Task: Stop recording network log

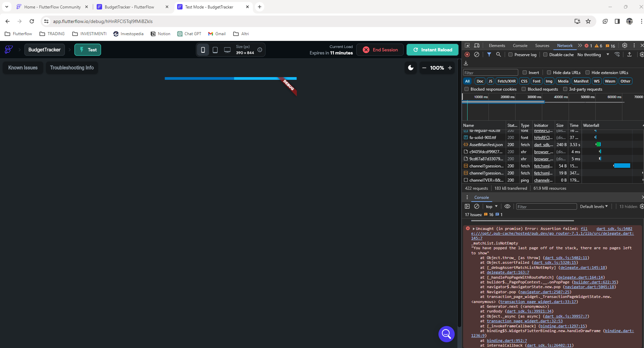Action: click(467, 54)
